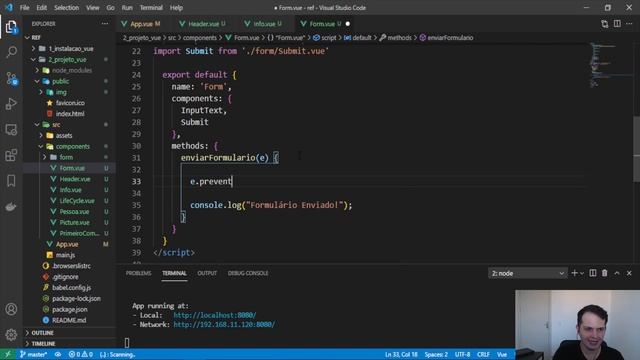Open the Search view in activity bar
640x360 pixels.
pos(11,52)
